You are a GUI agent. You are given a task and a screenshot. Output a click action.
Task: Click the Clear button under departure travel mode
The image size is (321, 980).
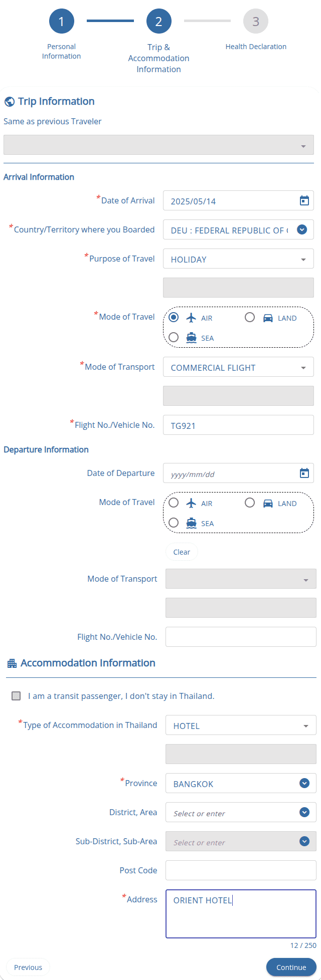[182, 552]
